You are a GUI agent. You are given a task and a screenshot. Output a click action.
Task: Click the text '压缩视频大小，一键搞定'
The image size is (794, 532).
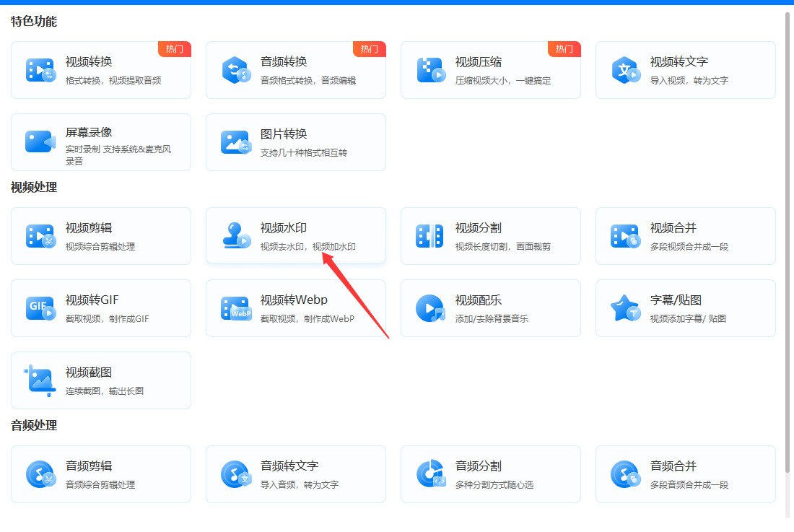[503, 80]
